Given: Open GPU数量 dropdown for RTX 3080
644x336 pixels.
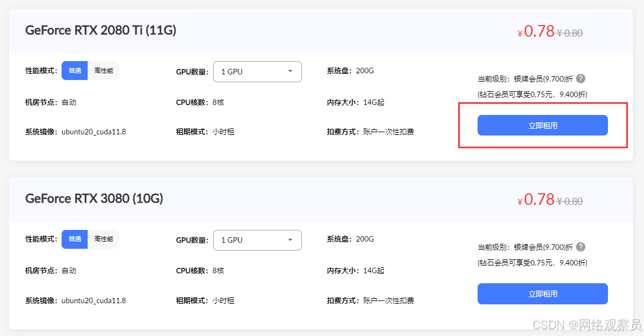Looking at the screenshot, I should (257, 240).
